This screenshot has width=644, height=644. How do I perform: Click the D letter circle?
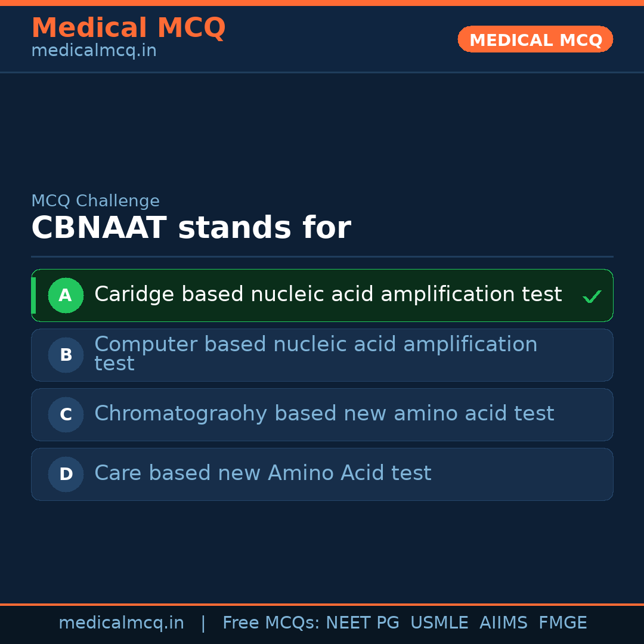[66, 474]
